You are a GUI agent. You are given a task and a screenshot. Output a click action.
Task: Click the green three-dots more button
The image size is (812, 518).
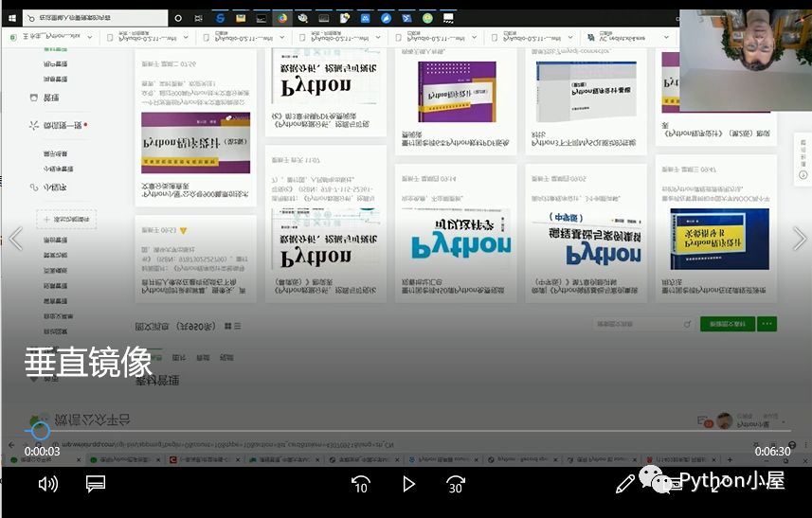tap(767, 324)
